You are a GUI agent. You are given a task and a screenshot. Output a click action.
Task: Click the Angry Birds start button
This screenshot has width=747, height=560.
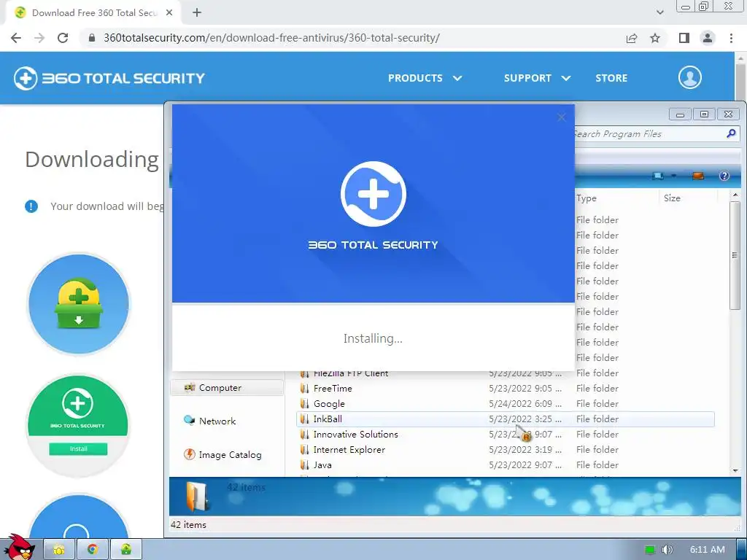[x=18, y=547]
